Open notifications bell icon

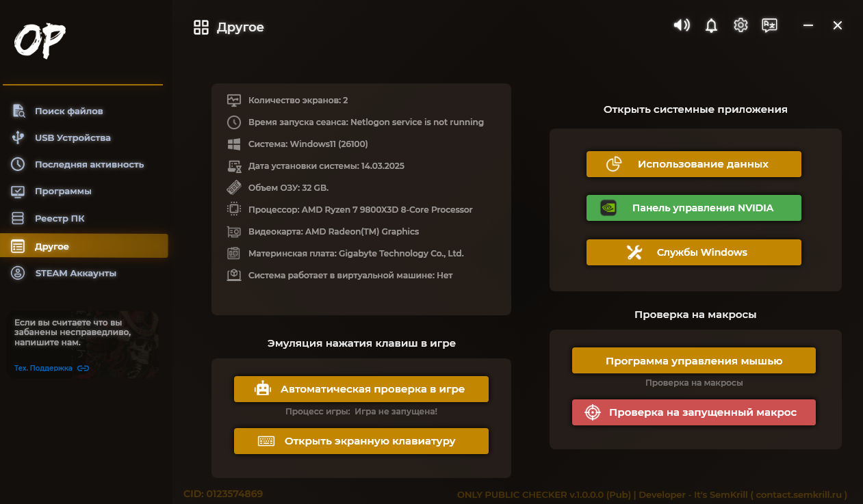711,26
